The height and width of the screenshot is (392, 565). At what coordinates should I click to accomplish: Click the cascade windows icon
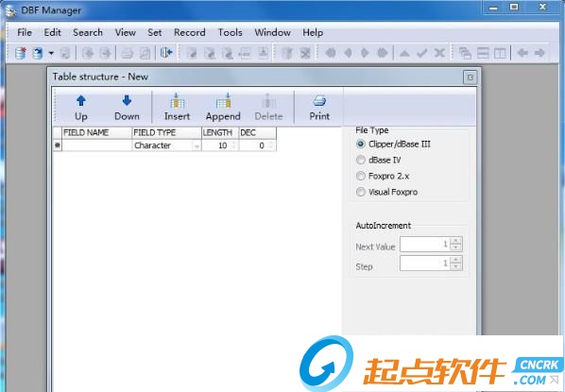[x=465, y=53]
